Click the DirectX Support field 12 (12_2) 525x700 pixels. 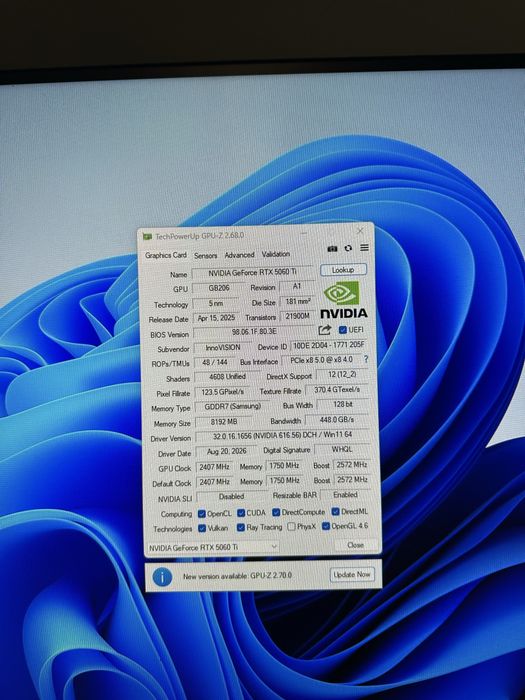[x=342, y=374]
